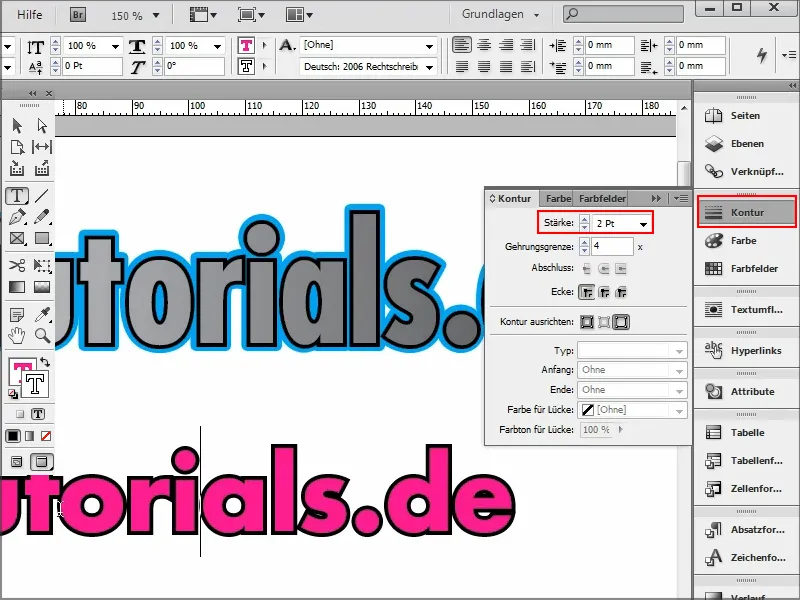
Task: Select the Pencil tool
Action: point(42,217)
